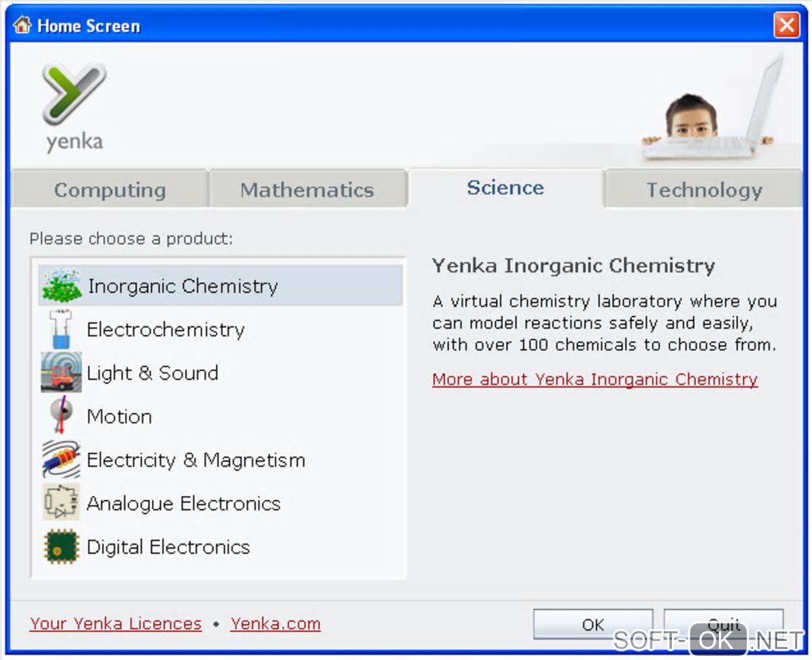This screenshot has width=812, height=660.
Task: Select Electricity & Magnetism product
Action: [x=221, y=459]
